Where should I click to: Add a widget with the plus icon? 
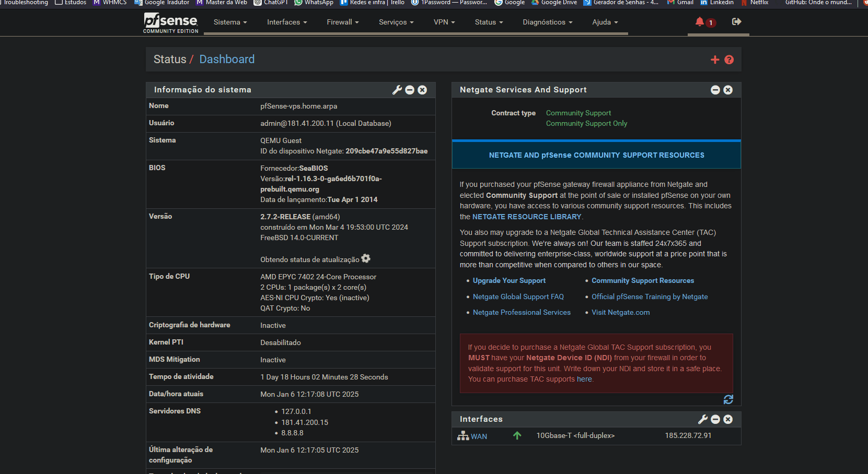715,60
